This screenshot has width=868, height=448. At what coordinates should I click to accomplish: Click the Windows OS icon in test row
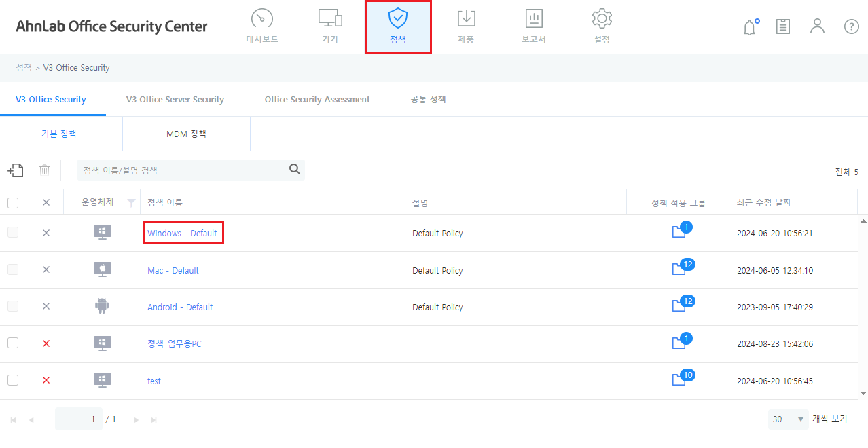coord(103,380)
